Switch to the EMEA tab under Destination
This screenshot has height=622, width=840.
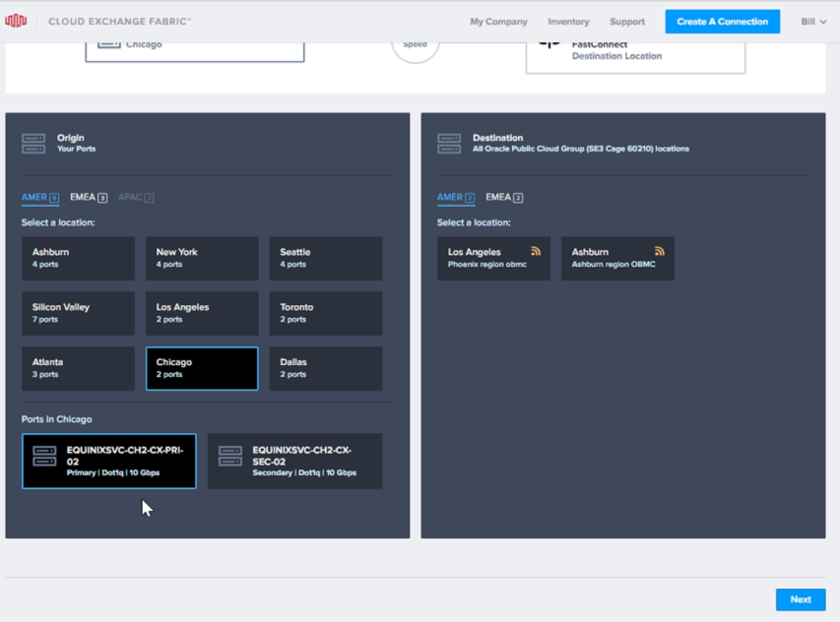pyautogui.click(x=503, y=198)
